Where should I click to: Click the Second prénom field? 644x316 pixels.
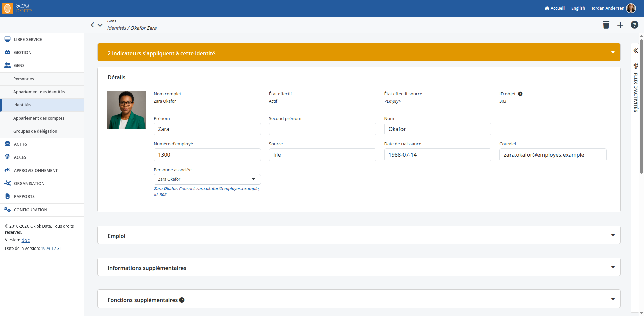(x=322, y=129)
